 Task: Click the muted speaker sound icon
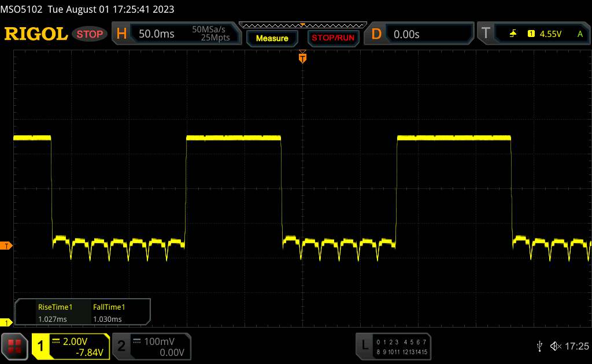555,346
